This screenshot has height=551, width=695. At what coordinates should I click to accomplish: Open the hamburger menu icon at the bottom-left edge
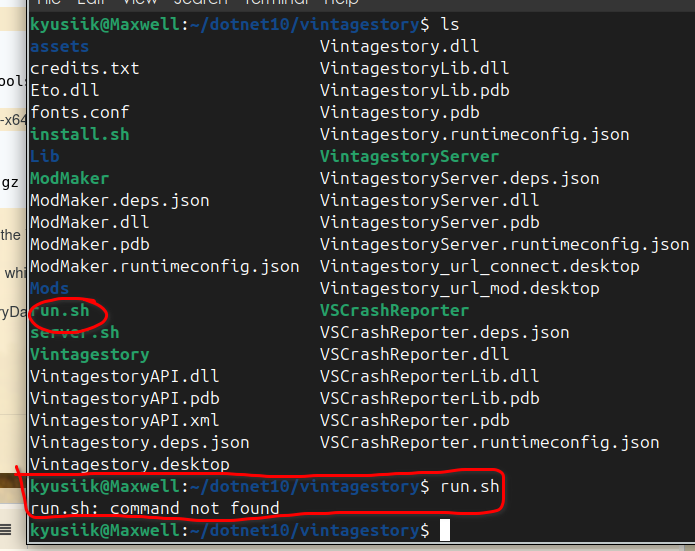(x=5, y=529)
